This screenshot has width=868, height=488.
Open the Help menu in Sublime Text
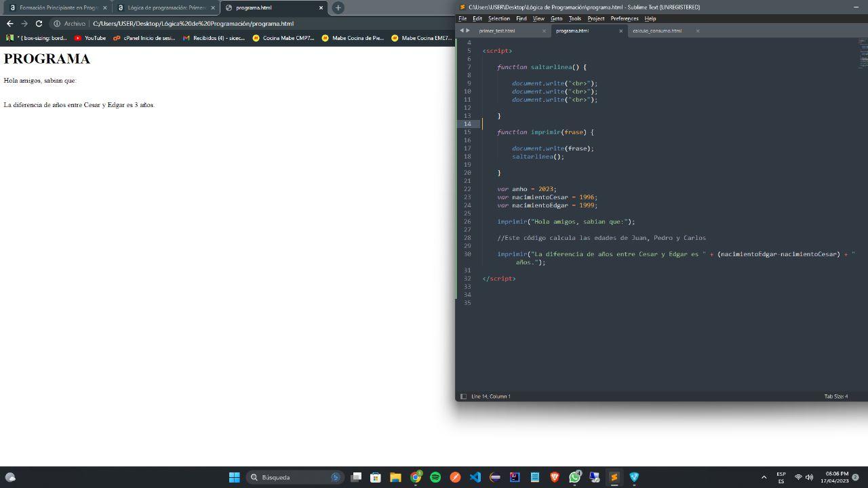650,18
